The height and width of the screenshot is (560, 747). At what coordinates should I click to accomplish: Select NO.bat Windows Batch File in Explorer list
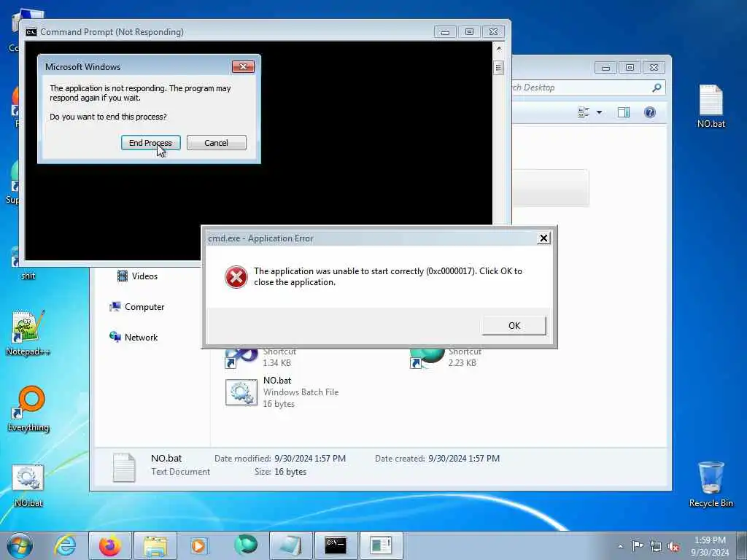coord(282,392)
